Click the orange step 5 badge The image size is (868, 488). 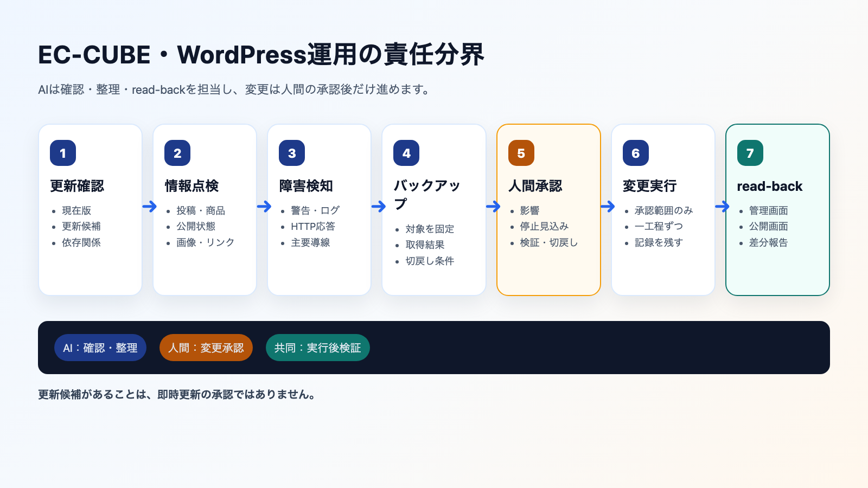(x=521, y=153)
